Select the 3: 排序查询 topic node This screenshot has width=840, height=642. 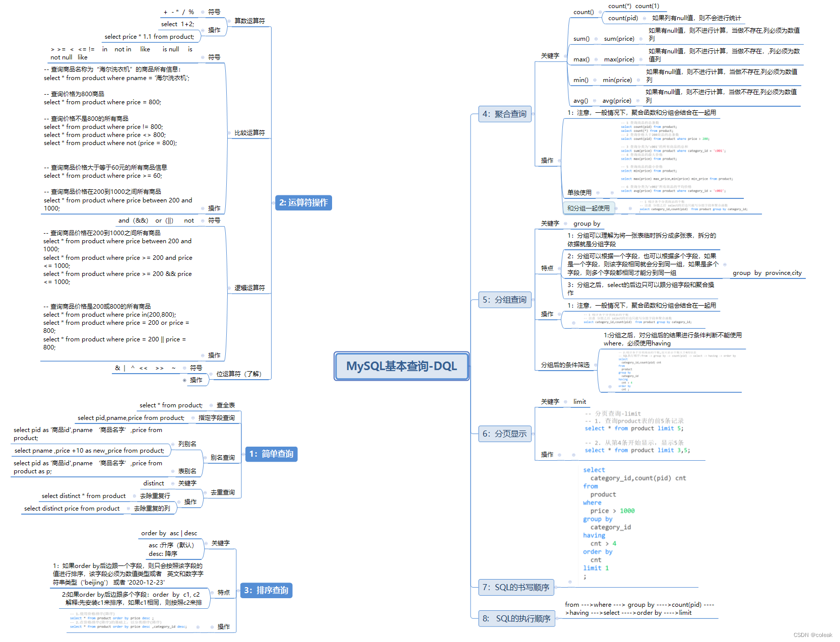[x=266, y=591]
